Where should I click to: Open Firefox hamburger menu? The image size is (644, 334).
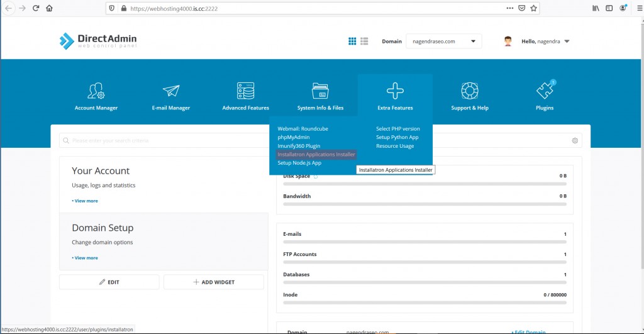click(x=640, y=8)
